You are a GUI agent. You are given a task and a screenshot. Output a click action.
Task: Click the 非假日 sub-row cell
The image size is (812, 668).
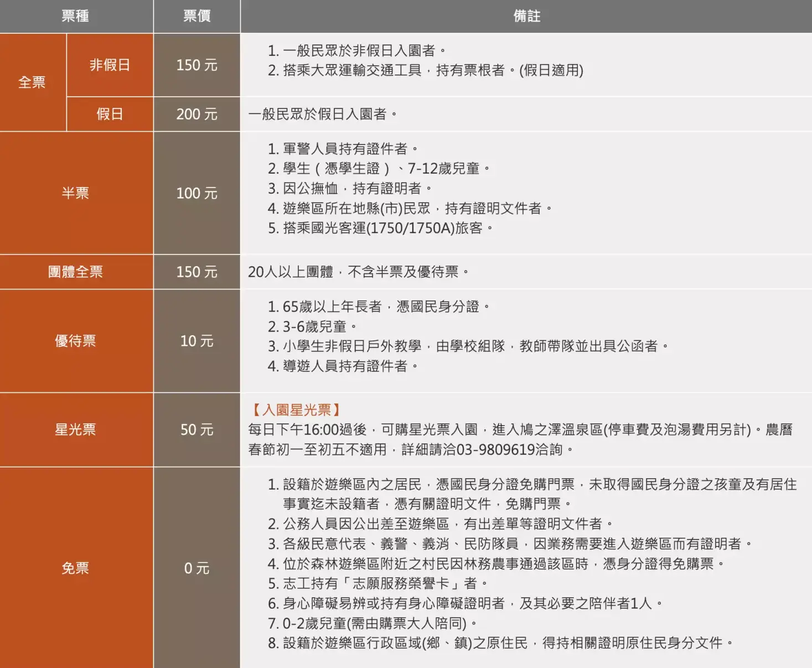[110, 65]
